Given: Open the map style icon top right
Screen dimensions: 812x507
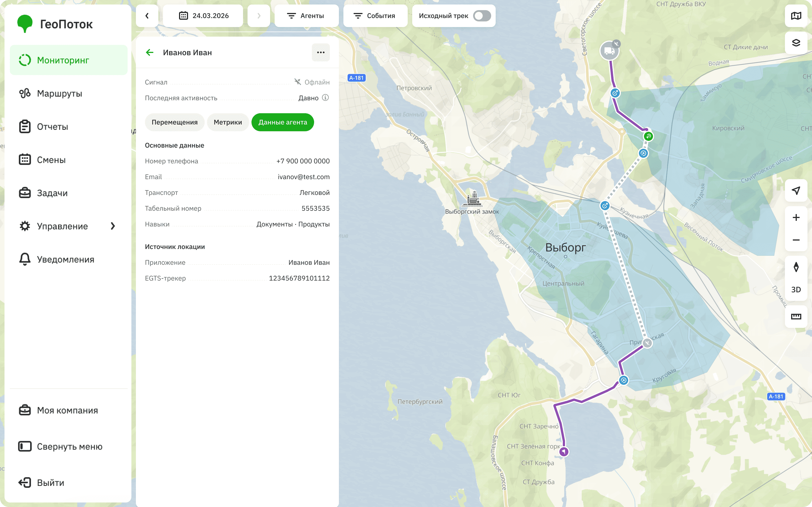Looking at the screenshot, I should pyautogui.click(x=796, y=16).
